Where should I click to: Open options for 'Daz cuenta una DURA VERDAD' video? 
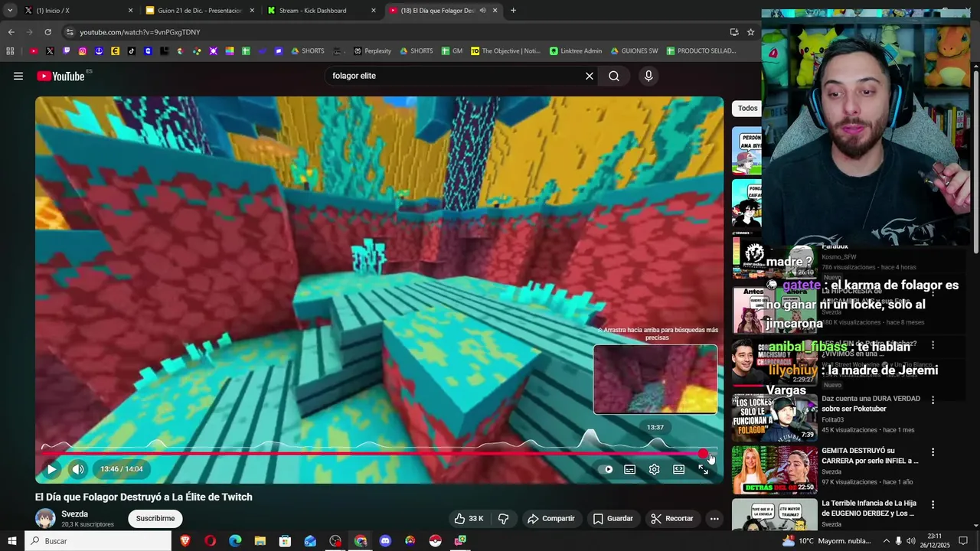[933, 400]
